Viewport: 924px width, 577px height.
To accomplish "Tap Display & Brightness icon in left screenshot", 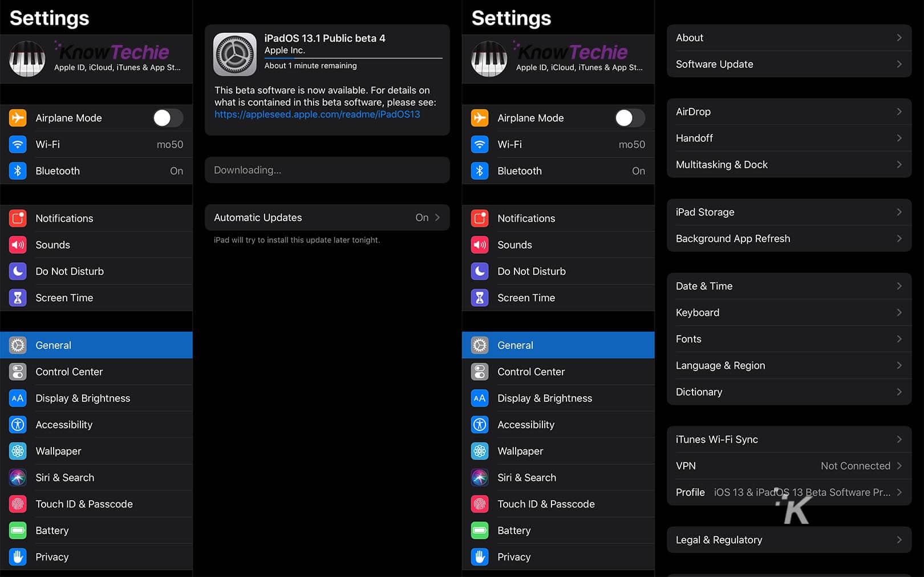I will (18, 398).
